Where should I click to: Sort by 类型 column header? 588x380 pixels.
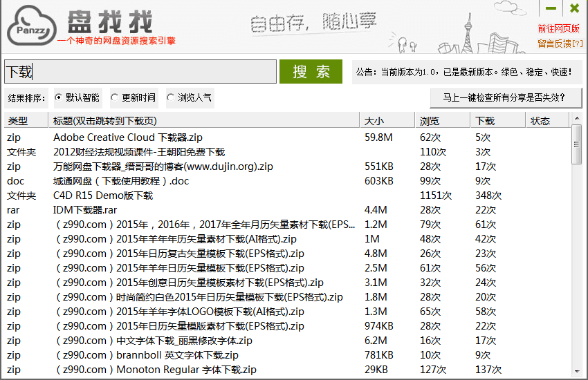click(26, 121)
